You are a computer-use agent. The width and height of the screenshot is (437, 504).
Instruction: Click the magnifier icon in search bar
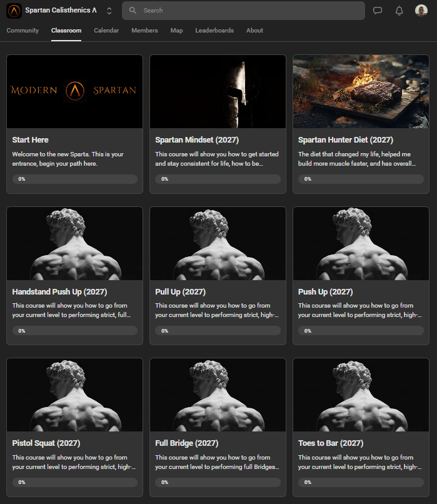(x=133, y=10)
